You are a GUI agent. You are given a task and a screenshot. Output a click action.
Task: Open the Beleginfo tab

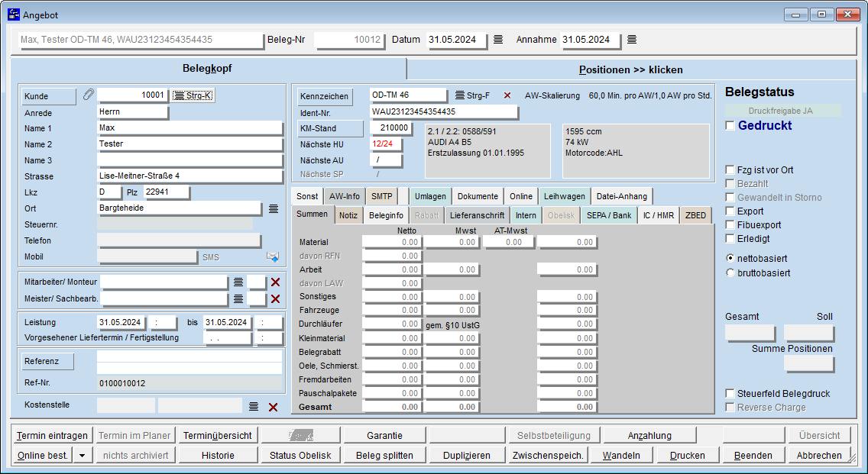pos(386,216)
